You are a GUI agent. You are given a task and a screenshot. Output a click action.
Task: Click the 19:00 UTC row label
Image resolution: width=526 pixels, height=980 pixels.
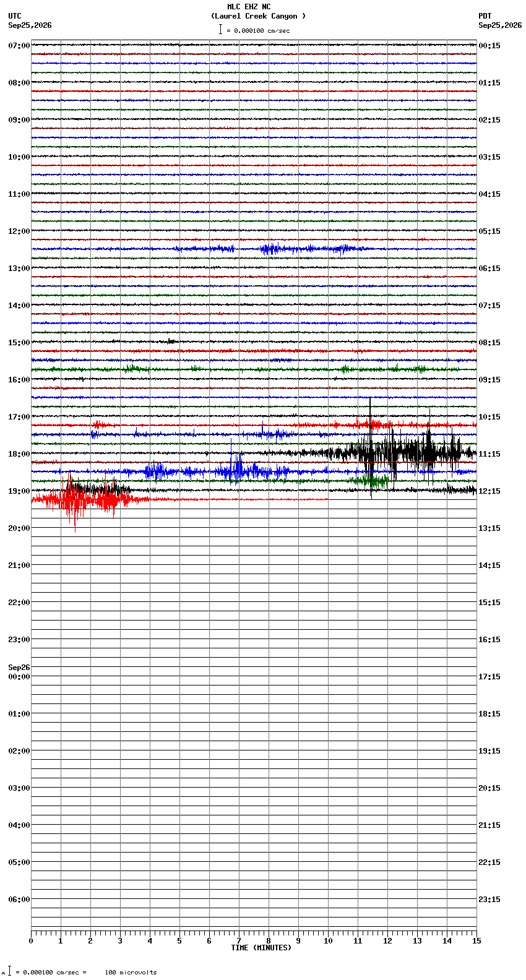pyautogui.click(x=19, y=491)
